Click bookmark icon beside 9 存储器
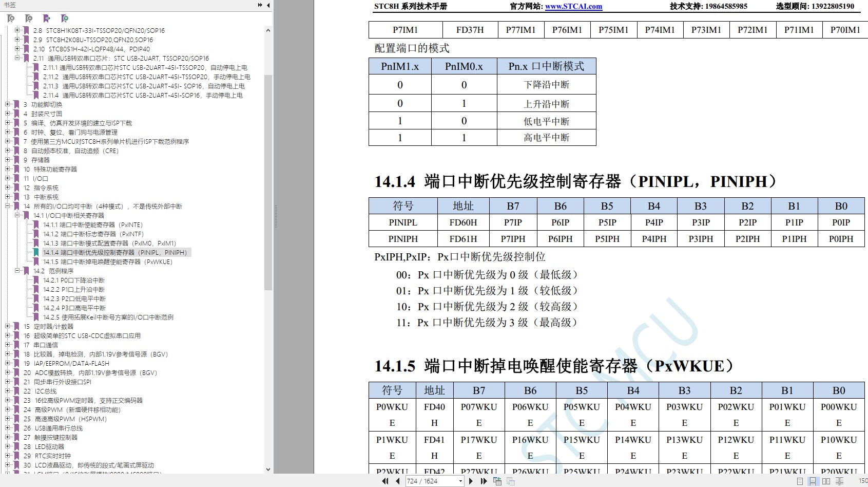Screen dimensions: 868x487 click(x=16, y=160)
